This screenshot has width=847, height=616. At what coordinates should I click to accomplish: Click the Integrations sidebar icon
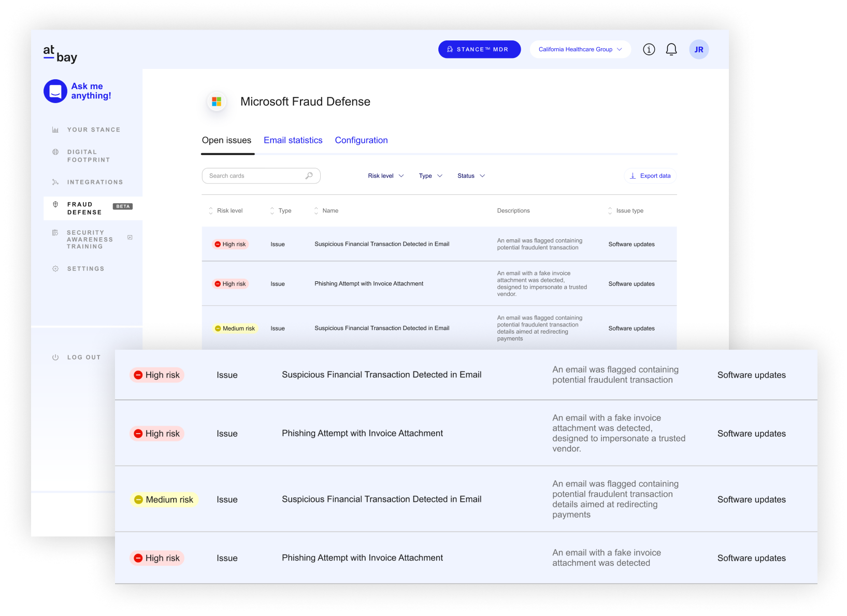point(55,182)
